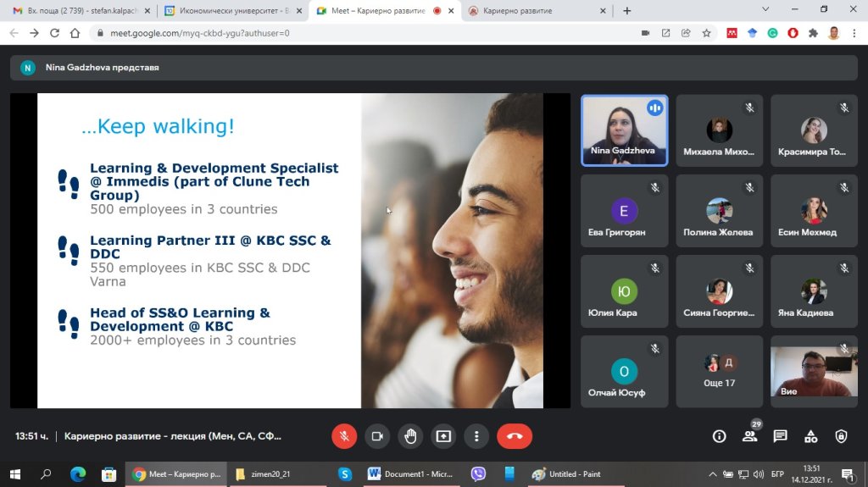This screenshot has width=868, height=487.
Task: Select Яна Кадиева participant tile
Action: click(x=814, y=291)
